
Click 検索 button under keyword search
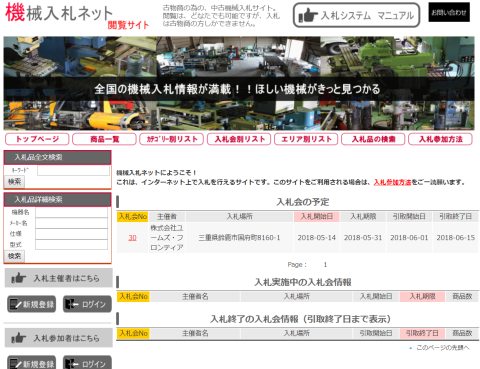tap(14, 182)
